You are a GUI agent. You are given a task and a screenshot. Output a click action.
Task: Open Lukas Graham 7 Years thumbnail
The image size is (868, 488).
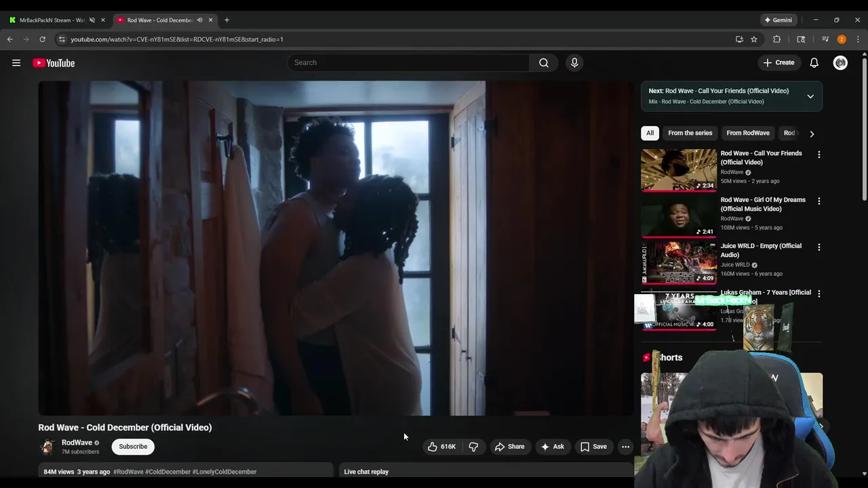(679, 309)
